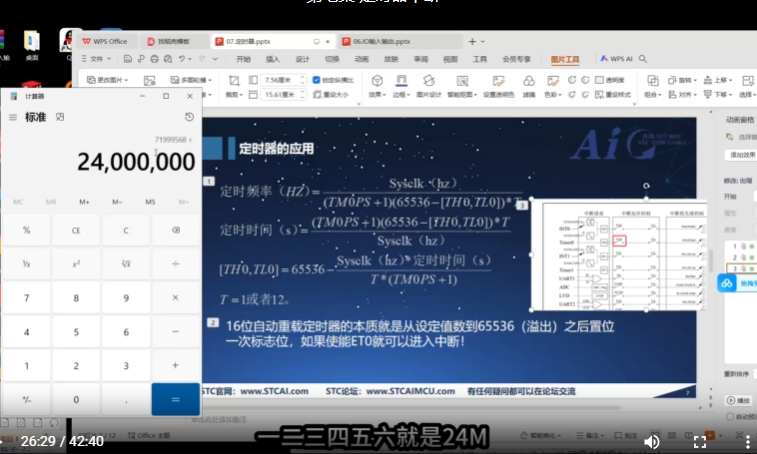757x454 pixels.
Task: Open the 文件 dropdown menu
Action: tap(96, 58)
